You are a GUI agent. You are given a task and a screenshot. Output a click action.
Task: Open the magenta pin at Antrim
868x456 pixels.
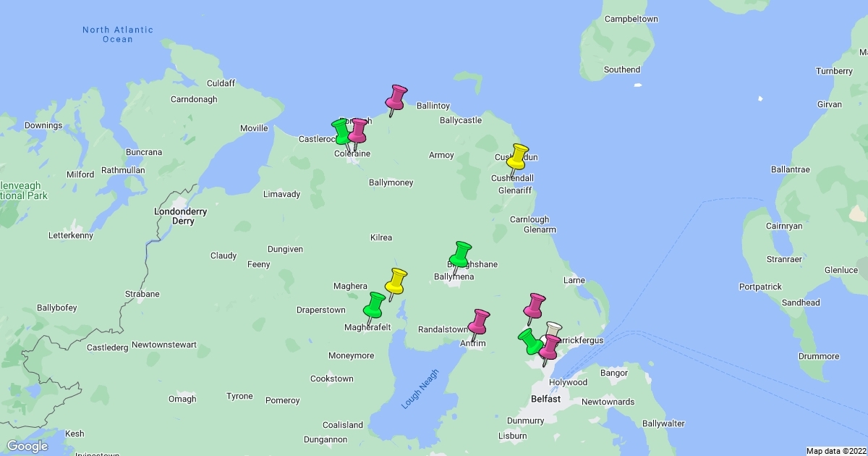click(479, 321)
